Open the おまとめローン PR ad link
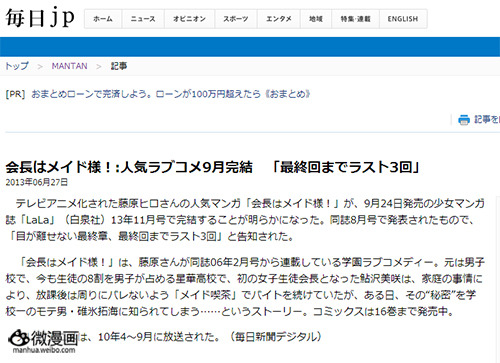Image resolution: width=500 pixels, height=363 pixels. click(x=171, y=94)
